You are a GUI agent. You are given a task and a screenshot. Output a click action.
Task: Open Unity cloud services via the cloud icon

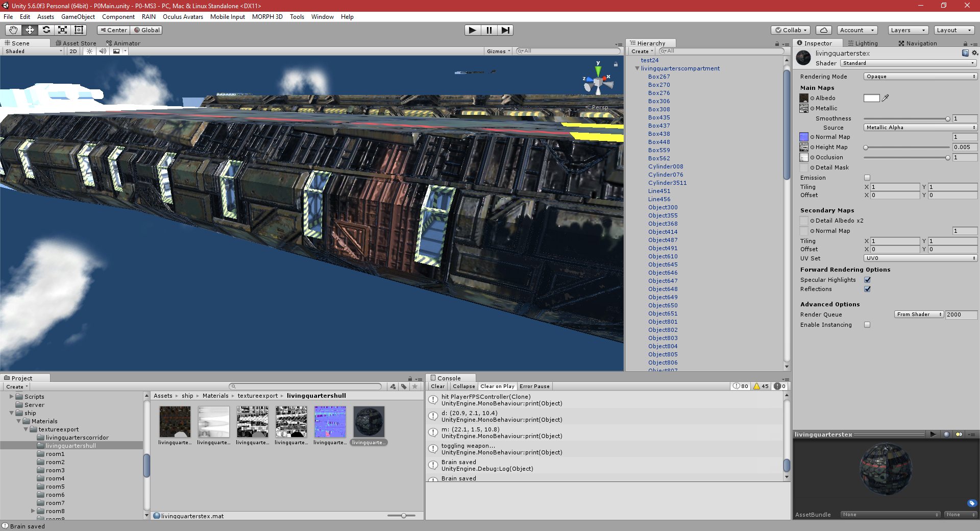click(x=823, y=30)
